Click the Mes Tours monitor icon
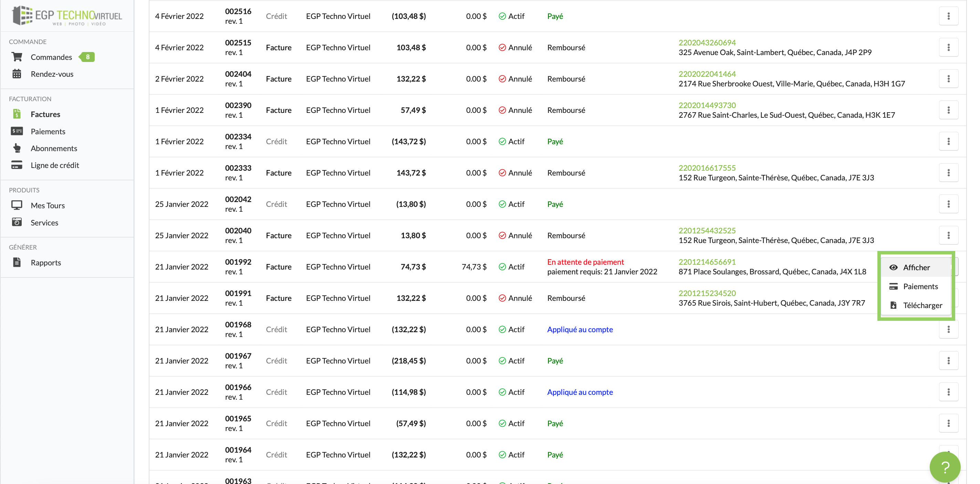980x484 pixels. [x=17, y=205]
